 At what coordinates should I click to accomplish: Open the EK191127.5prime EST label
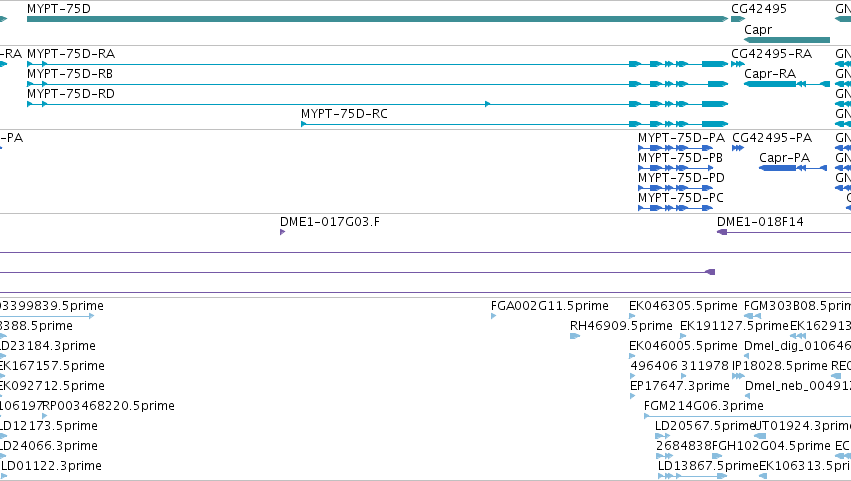tap(734, 326)
